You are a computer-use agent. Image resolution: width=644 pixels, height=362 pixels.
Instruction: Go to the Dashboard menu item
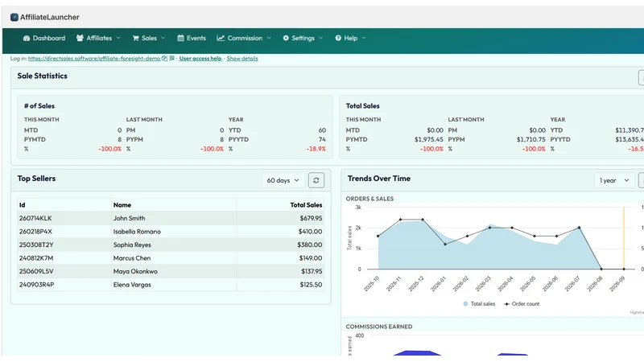pos(49,38)
